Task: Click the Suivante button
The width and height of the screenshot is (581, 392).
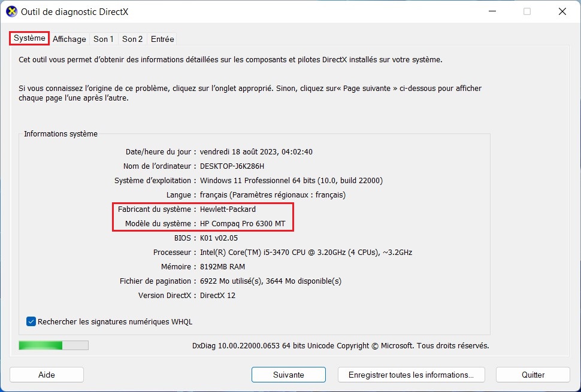Action: tap(289, 375)
